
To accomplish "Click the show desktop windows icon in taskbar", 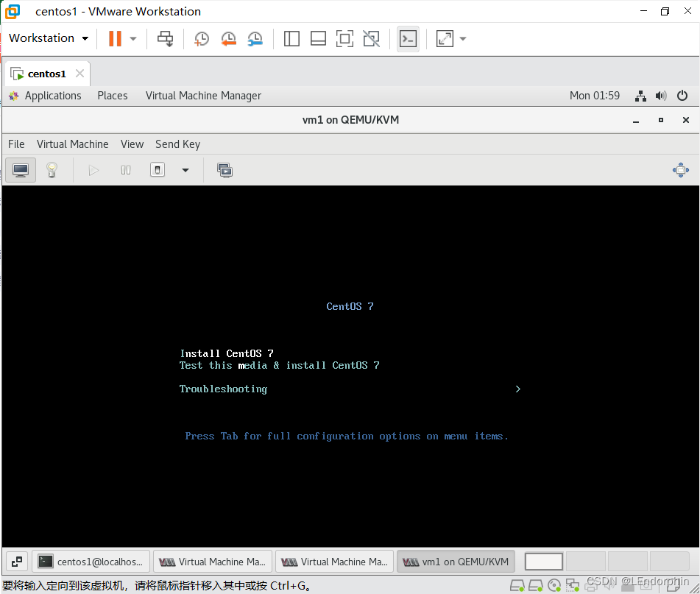I will pyautogui.click(x=17, y=562).
